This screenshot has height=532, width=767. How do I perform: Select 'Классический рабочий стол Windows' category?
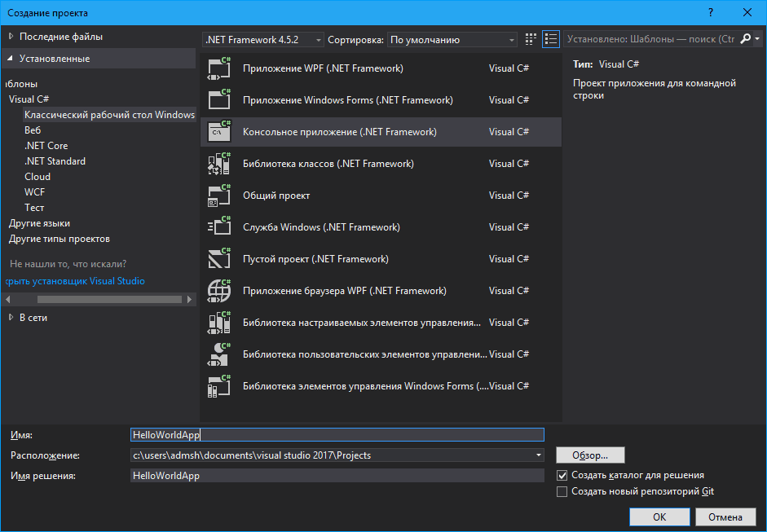(109, 115)
